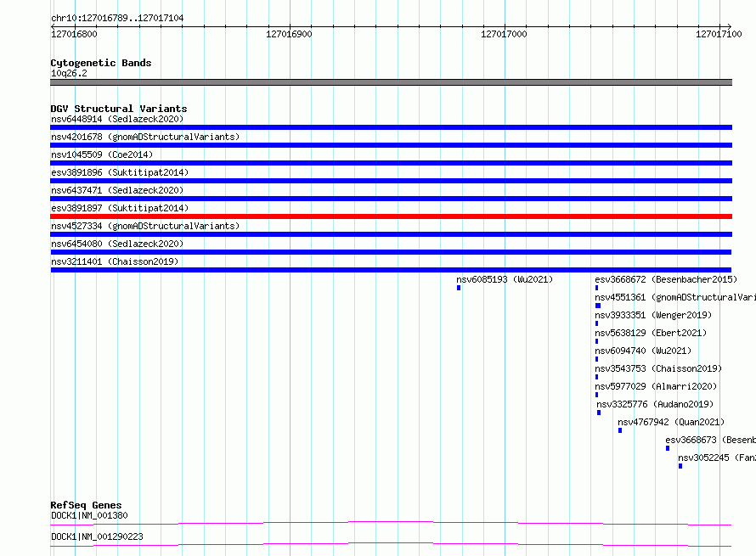Click the small blue marker under esv3668672
756x556 pixels.
[596, 288]
